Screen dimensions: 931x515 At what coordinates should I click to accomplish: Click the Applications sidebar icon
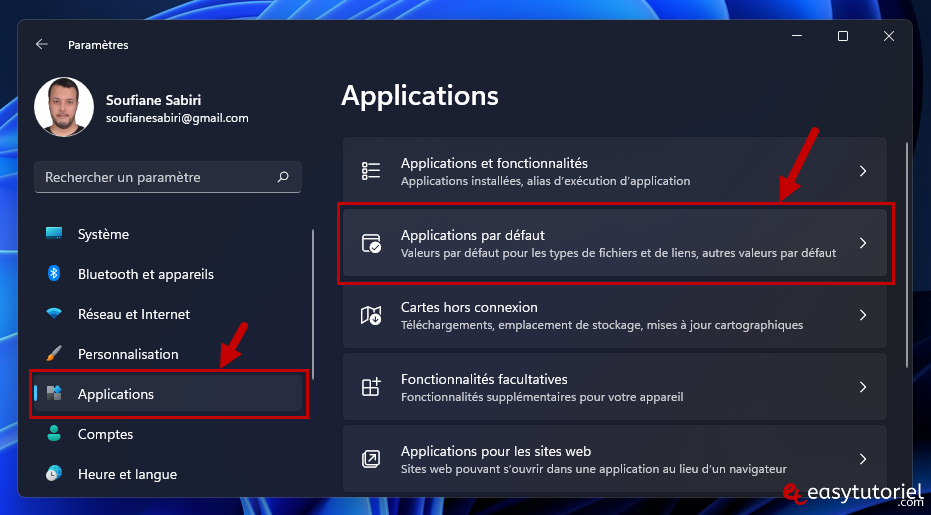(x=54, y=393)
